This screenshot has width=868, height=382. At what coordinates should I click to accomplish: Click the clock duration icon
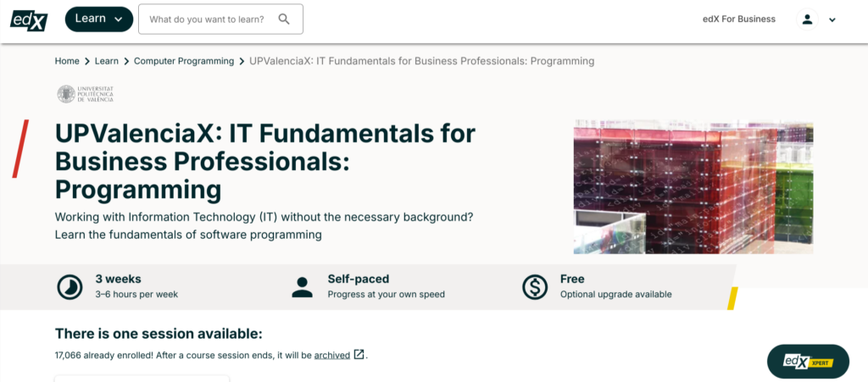pyautogui.click(x=70, y=287)
